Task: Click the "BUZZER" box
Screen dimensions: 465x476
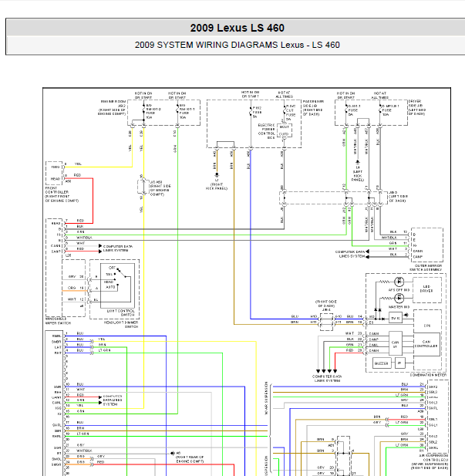Action: coord(382,363)
